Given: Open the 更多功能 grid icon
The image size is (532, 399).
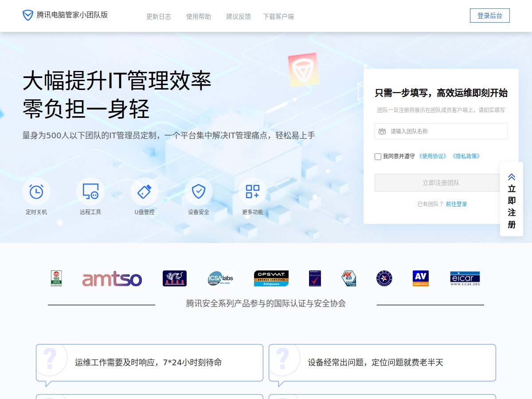Looking at the screenshot, I should 253,192.
